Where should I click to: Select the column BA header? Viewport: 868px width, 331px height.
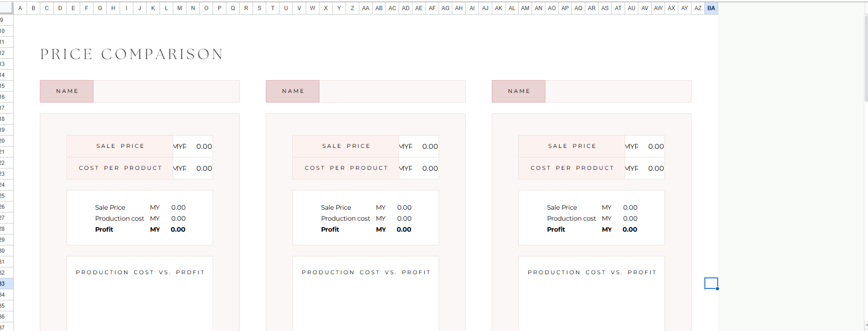click(x=711, y=8)
